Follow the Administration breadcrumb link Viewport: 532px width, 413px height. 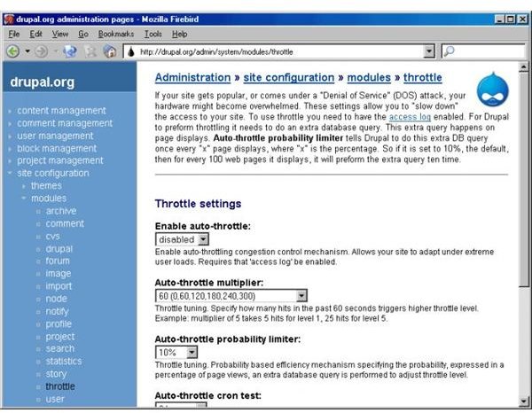coord(192,78)
